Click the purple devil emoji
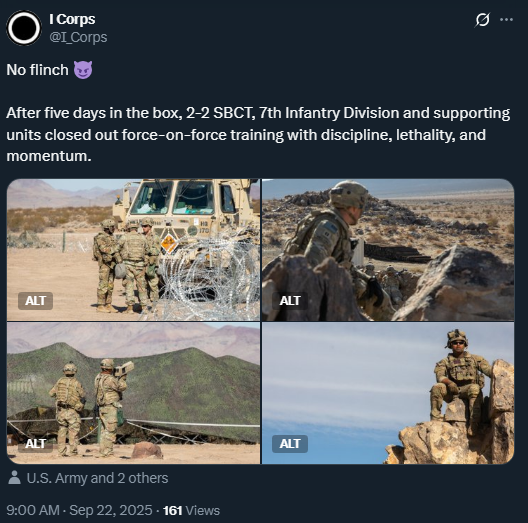The image size is (528, 523). coord(83,70)
